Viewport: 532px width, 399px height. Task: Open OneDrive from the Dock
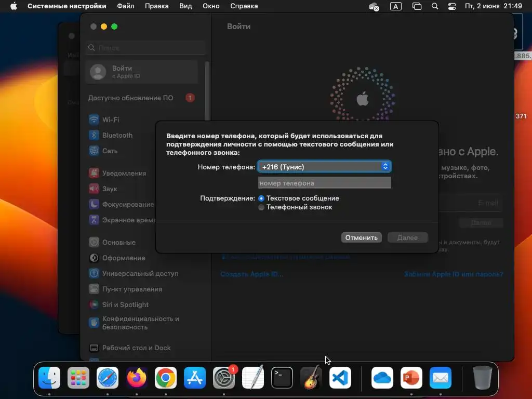(x=382, y=378)
